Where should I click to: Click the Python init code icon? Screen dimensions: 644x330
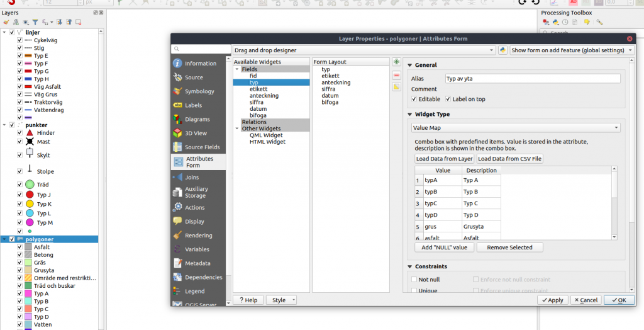[503, 50]
